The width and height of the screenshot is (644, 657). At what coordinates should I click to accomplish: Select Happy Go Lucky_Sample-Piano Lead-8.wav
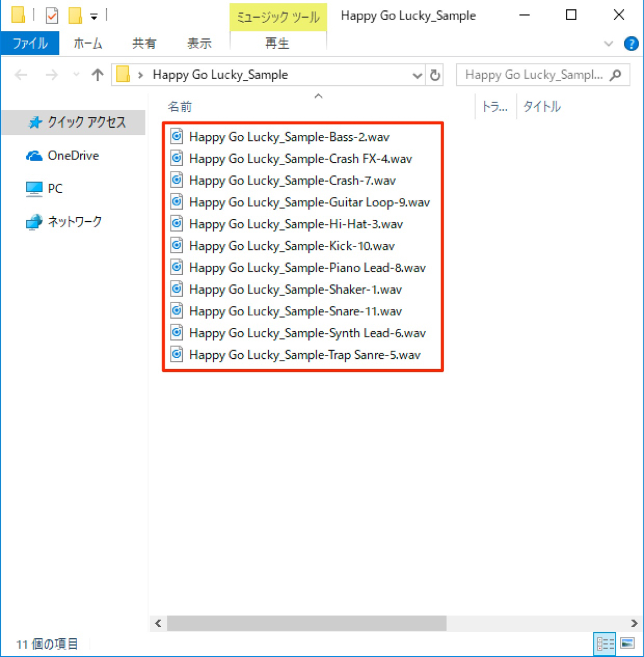click(x=307, y=267)
